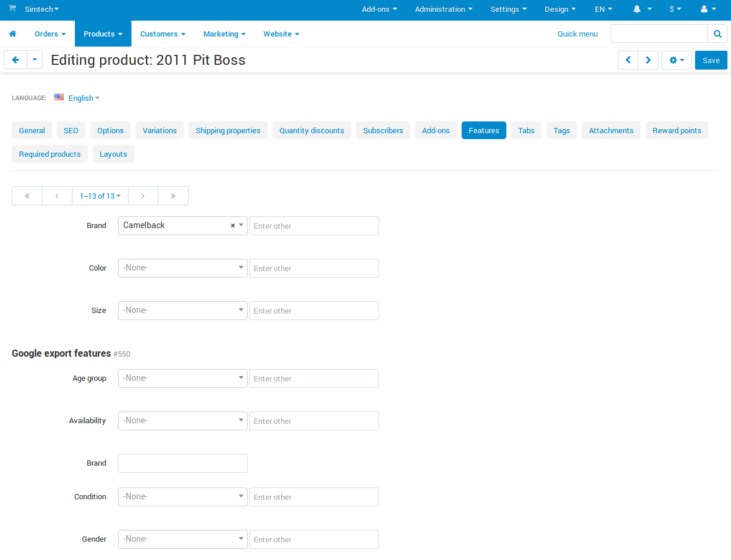
Task: Open the Quantity discounts tab
Action: click(x=312, y=131)
